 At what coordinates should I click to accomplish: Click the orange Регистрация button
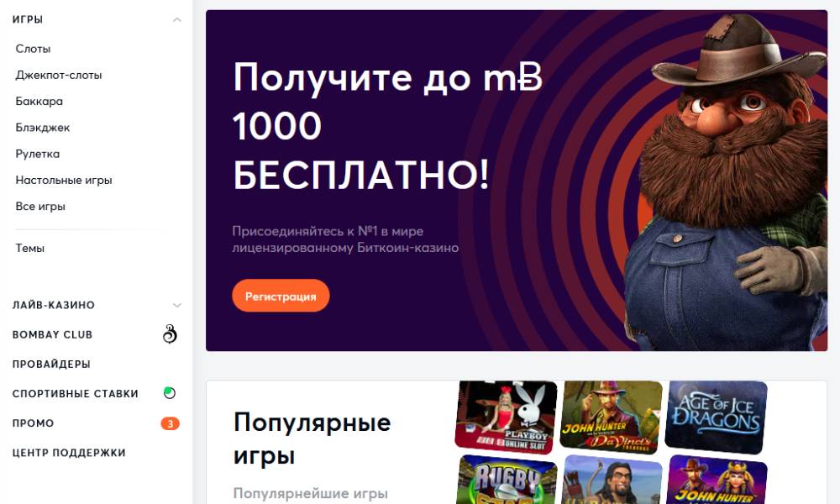point(281,296)
